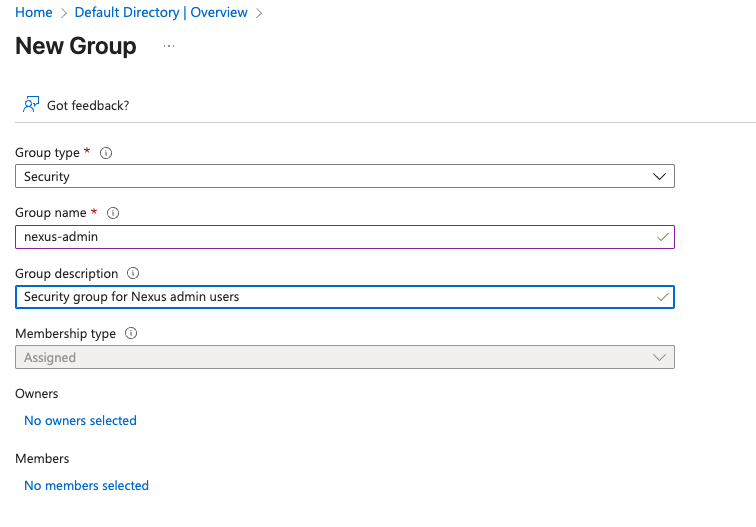Open the ellipsis menu beside New Group
Viewport: 756px width, 527px height.
tap(169, 46)
